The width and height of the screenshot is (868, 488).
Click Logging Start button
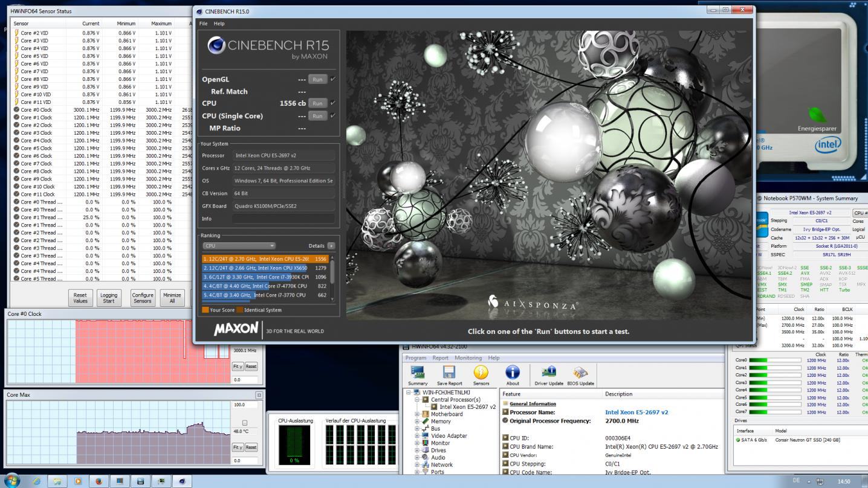[x=109, y=298]
